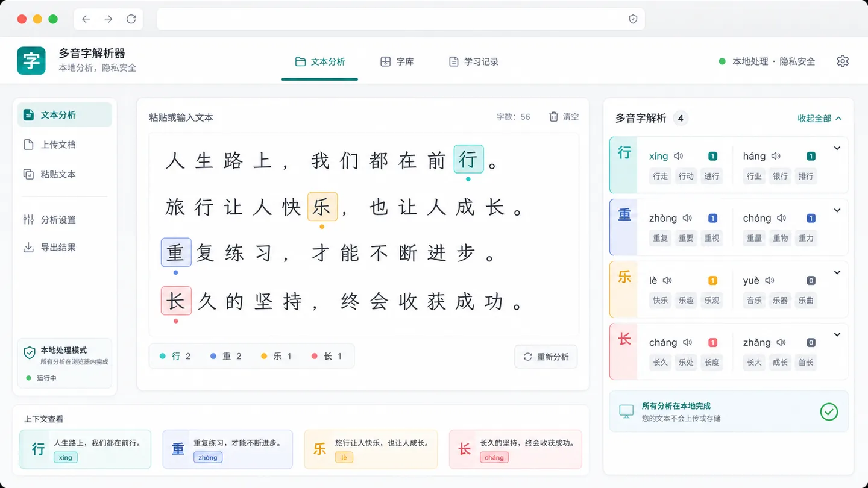Image resolution: width=868 pixels, height=488 pixels.
Task: Click example word 长度
Action: [712, 362]
